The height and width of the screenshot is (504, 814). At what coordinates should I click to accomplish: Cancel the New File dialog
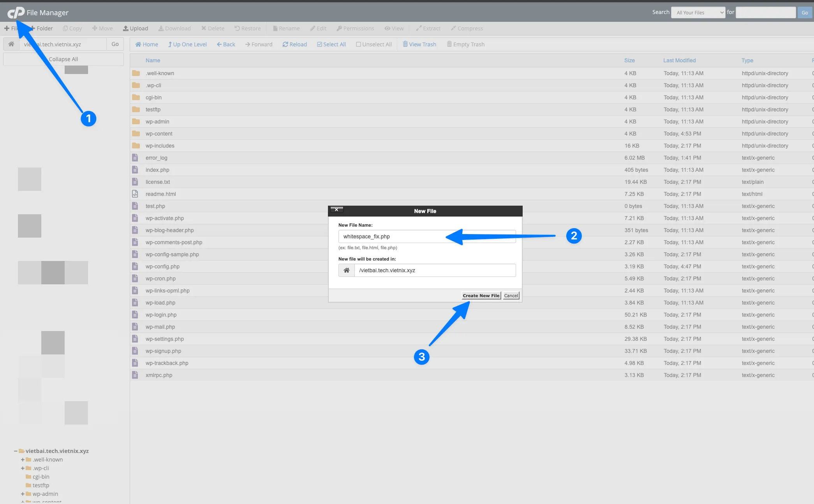[x=511, y=295]
